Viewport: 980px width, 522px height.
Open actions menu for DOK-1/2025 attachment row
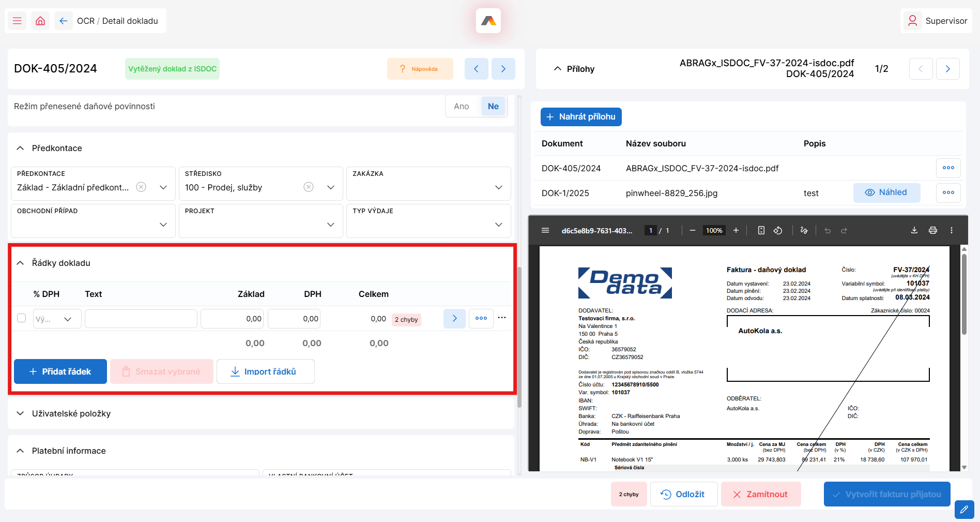(948, 192)
